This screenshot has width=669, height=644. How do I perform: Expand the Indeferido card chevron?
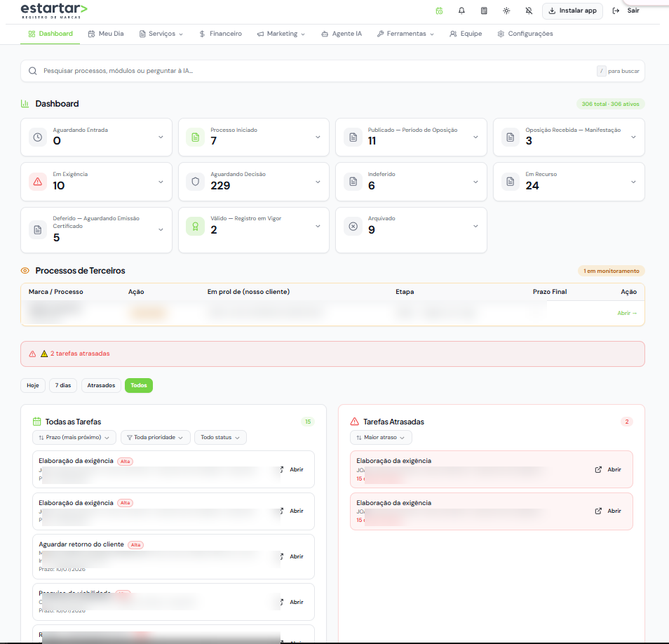[x=475, y=182]
